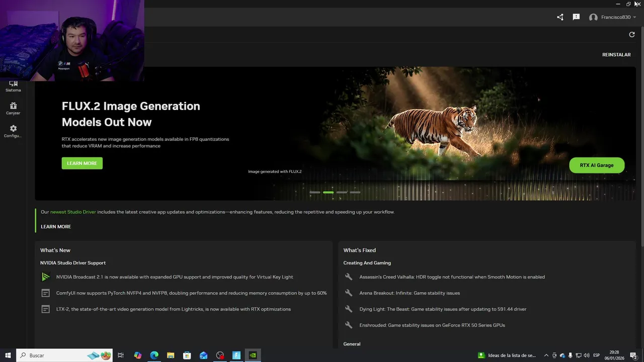Viewport: 644px width, 362px height.
Task: Open the Francisco830 account dropdown
Action: pyautogui.click(x=613, y=17)
